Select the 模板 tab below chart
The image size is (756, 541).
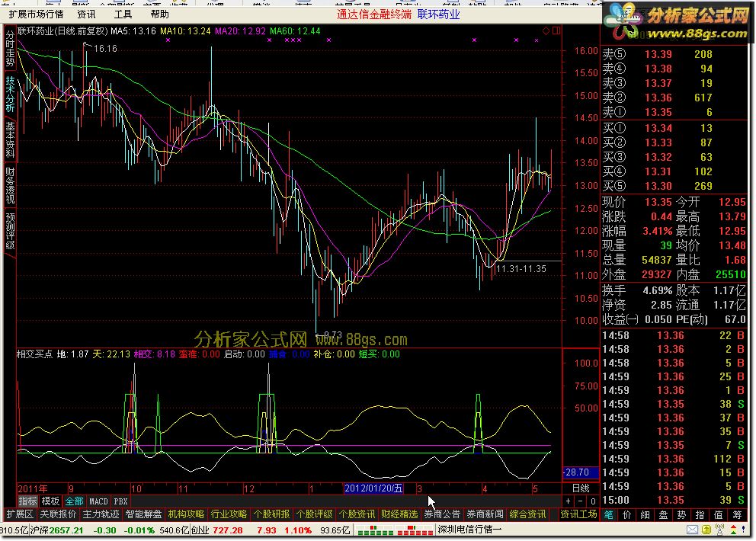coord(50,501)
